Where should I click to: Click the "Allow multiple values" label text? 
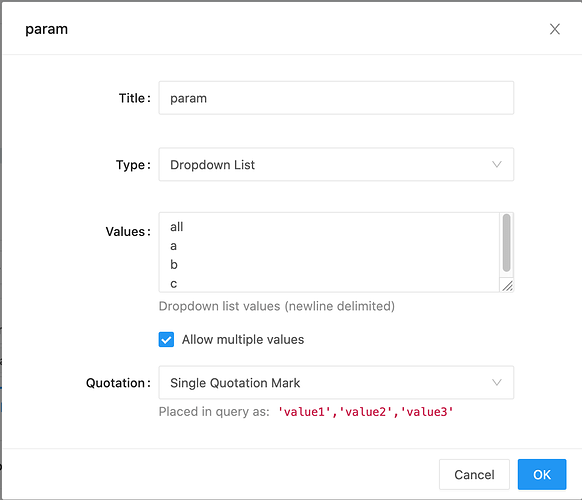tap(243, 340)
